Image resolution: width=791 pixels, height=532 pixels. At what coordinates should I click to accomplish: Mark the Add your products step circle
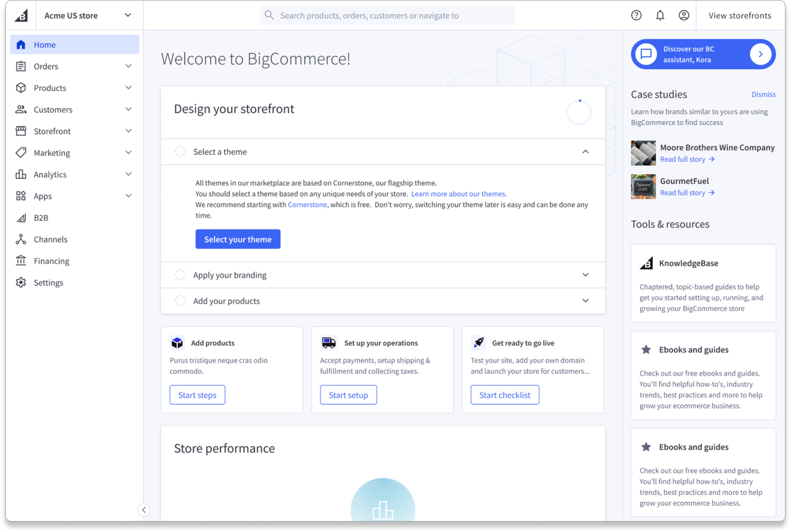pos(181,301)
